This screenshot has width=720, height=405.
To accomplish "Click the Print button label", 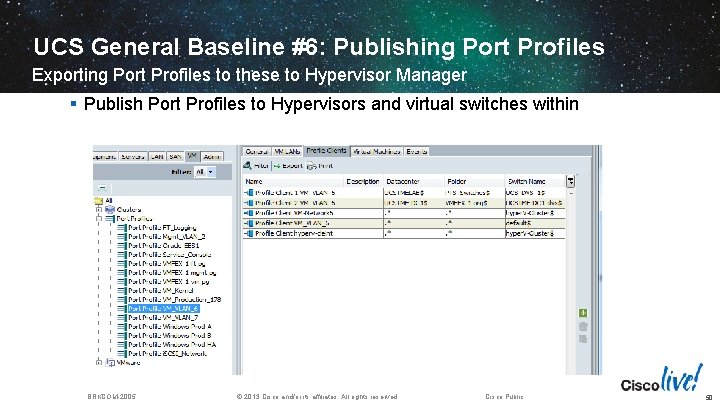I will point(326,166).
